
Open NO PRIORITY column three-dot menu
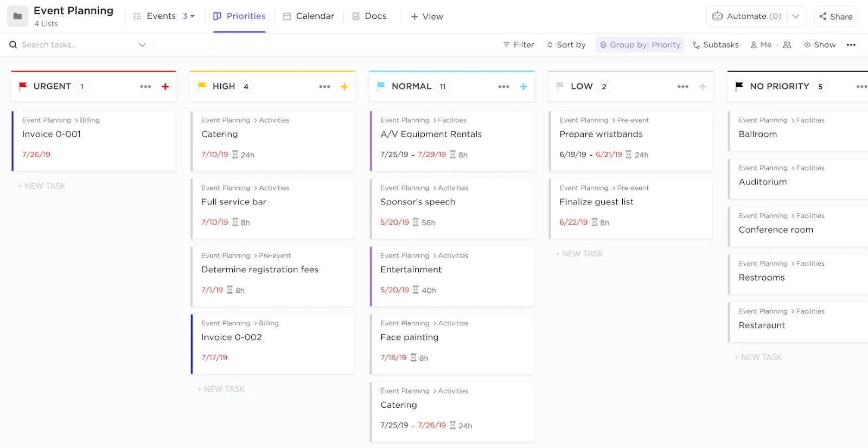tap(861, 87)
